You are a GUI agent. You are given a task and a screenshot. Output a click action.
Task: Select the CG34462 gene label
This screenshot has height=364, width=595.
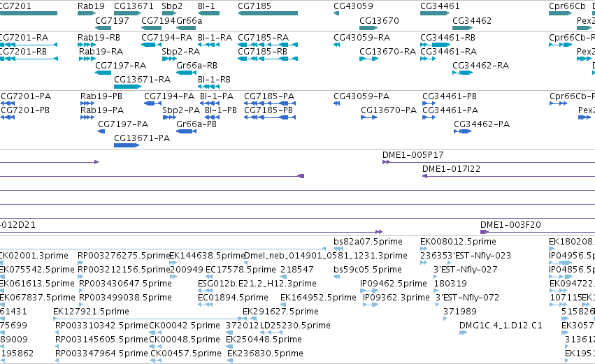tap(472, 20)
